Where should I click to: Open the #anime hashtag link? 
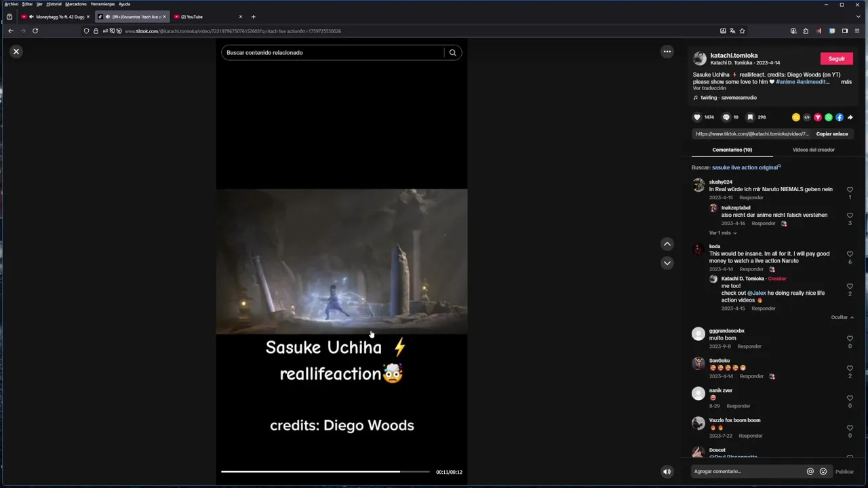pos(785,82)
